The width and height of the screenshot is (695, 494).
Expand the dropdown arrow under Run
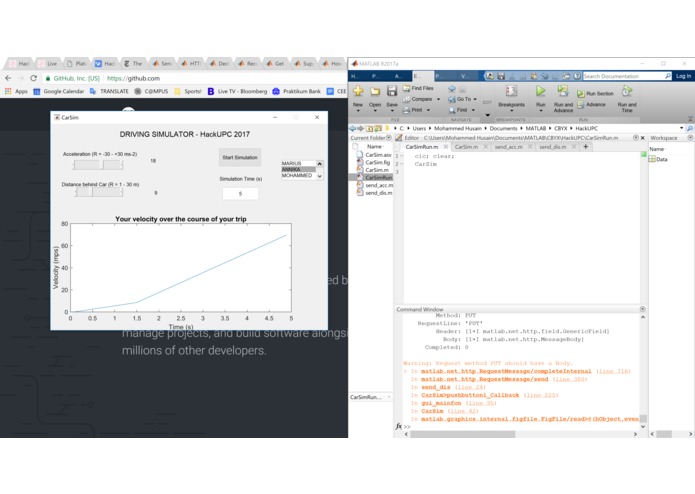pyautogui.click(x=540, y=111)
